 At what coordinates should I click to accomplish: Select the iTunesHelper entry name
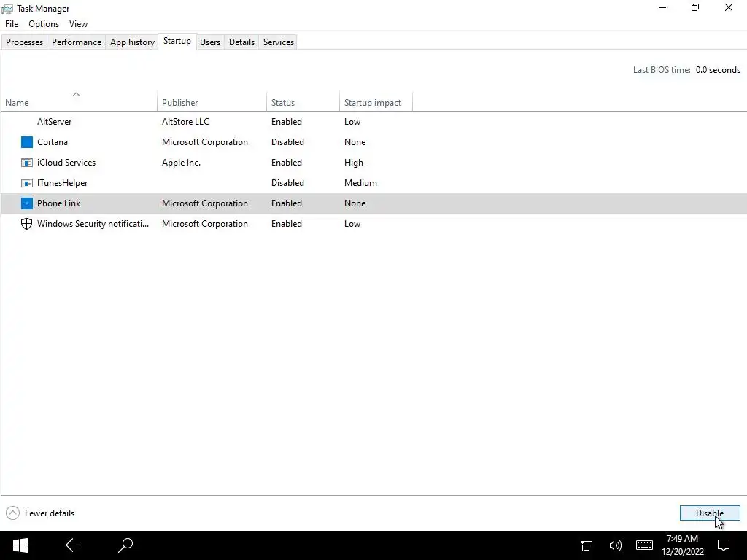(63, 183)
